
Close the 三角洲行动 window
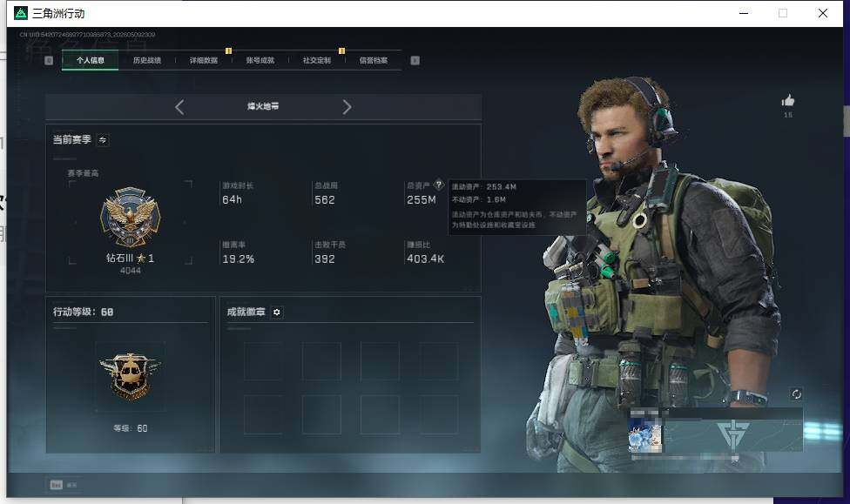[x=822, y=13]
